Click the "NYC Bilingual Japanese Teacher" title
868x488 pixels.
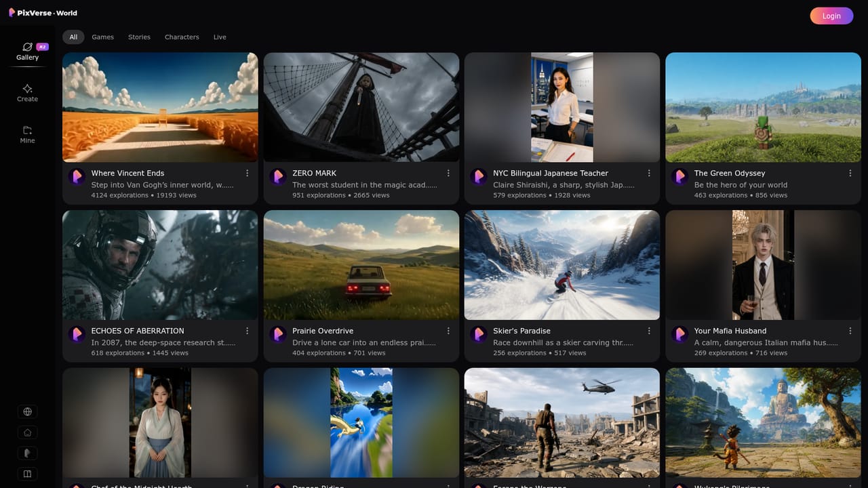click(x=551, y=174)
